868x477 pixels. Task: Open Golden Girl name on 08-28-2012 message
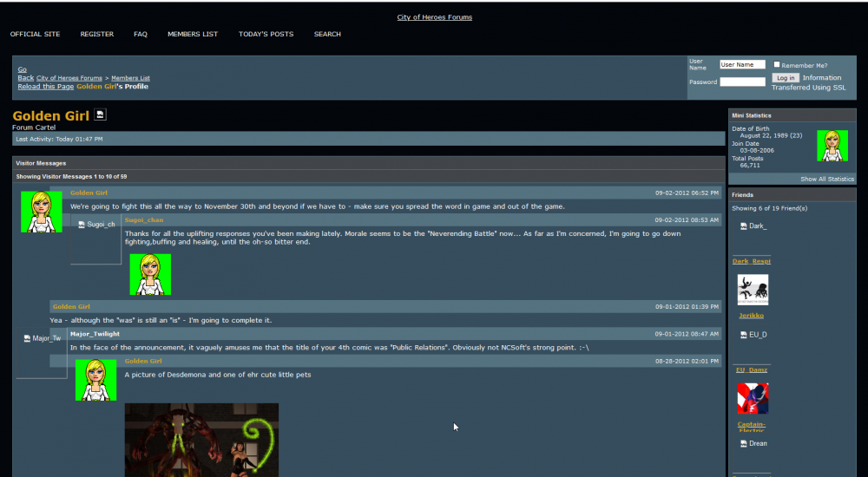[143, 361]
